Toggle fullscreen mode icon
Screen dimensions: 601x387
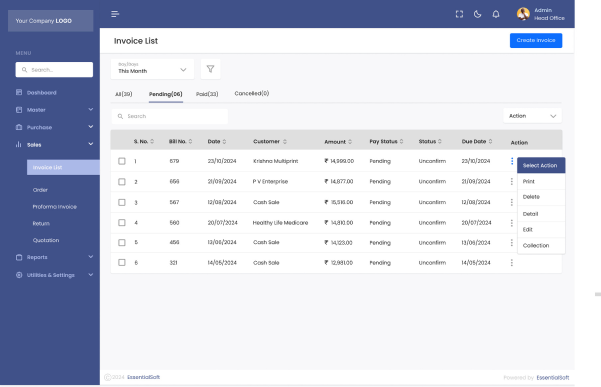pyautogui.click(x=459, y=14)
